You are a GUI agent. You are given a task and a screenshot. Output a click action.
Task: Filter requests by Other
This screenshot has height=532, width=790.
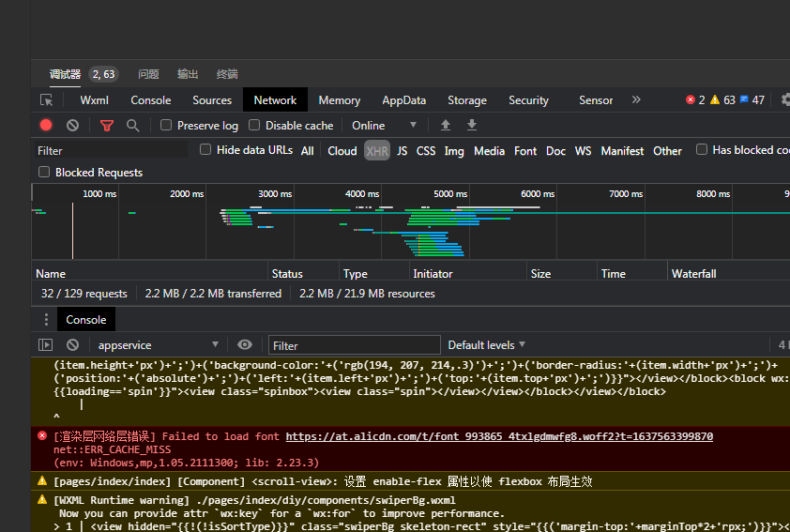[667, 151]
